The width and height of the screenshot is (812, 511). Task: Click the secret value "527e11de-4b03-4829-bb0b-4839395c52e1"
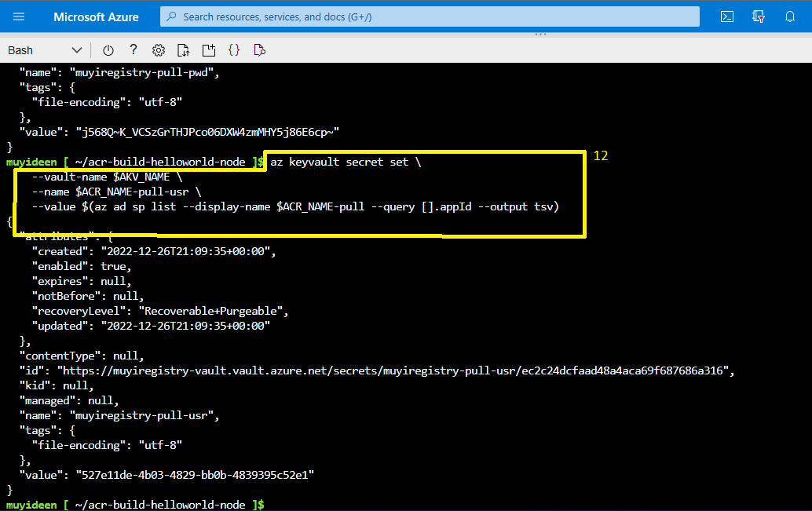(195, 475)
